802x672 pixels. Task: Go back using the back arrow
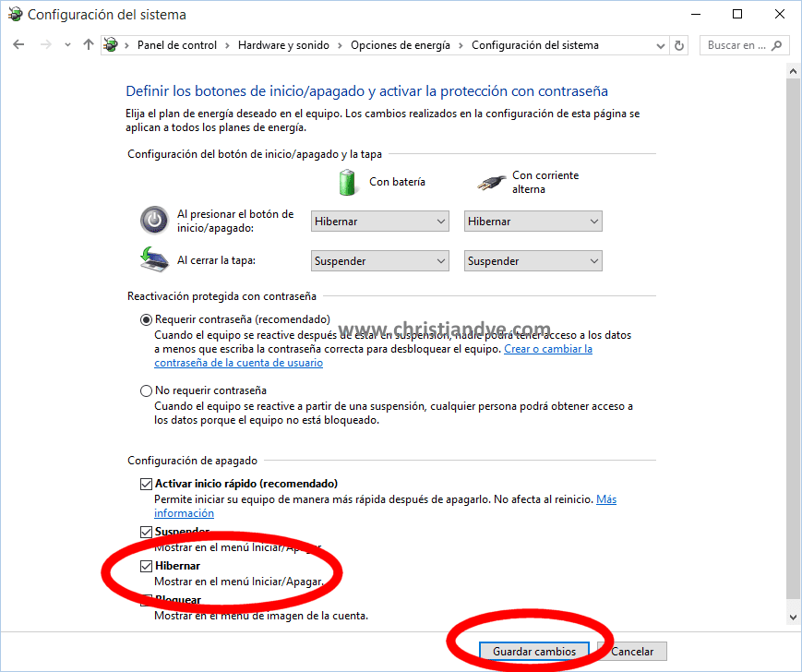click(18, 45)
